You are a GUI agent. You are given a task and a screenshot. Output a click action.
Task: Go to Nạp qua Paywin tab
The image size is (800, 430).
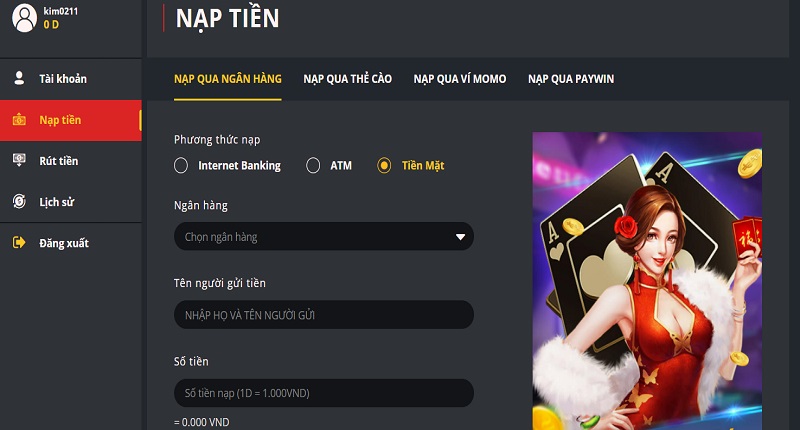[x=571, y=79]
